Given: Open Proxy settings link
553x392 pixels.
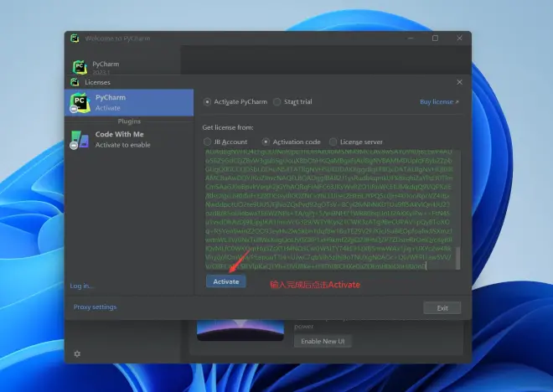Looking at the screenshot, I should (95, 307).
